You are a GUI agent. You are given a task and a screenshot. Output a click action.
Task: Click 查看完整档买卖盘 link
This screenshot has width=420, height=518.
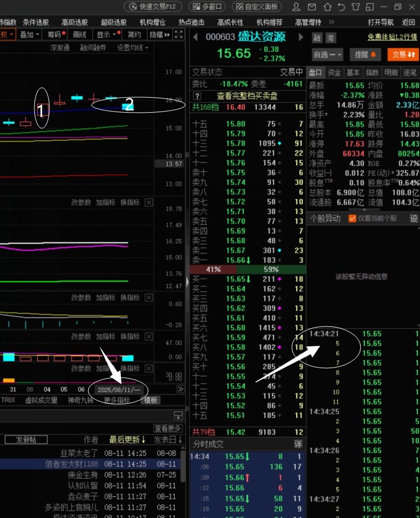coord(247,96)
